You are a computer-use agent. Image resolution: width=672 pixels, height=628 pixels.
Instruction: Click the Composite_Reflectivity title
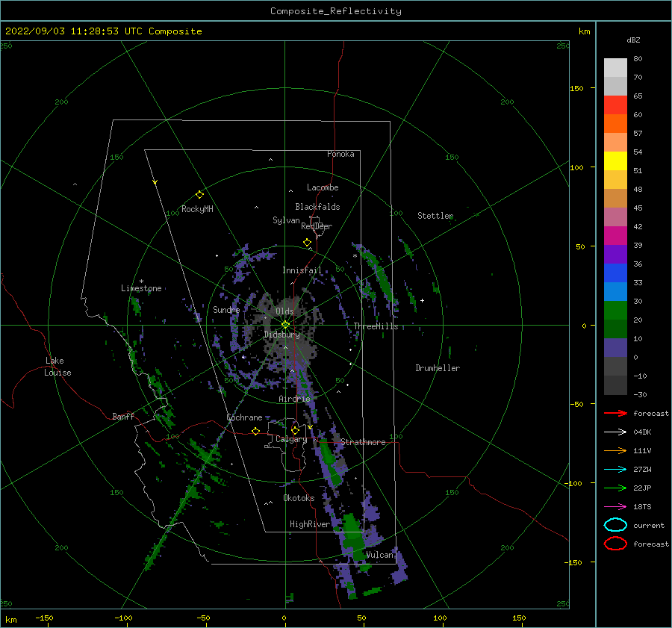click(335, 11)
